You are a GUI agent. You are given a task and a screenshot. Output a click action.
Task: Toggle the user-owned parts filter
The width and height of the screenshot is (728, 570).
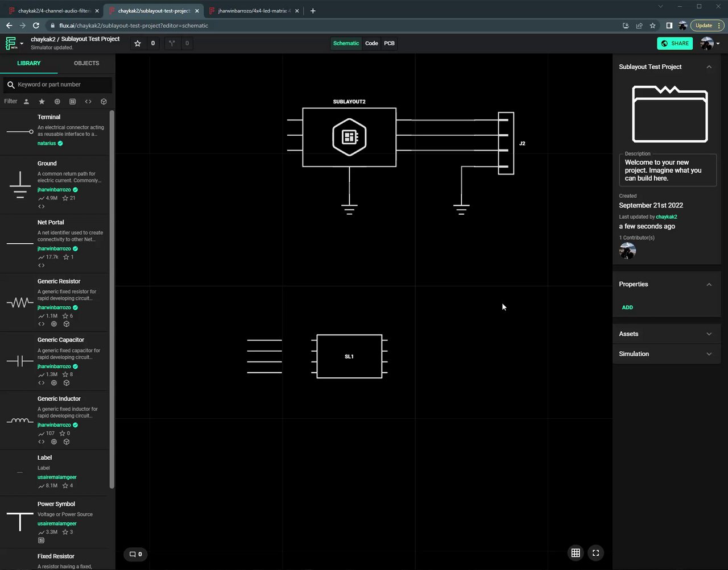26,102
